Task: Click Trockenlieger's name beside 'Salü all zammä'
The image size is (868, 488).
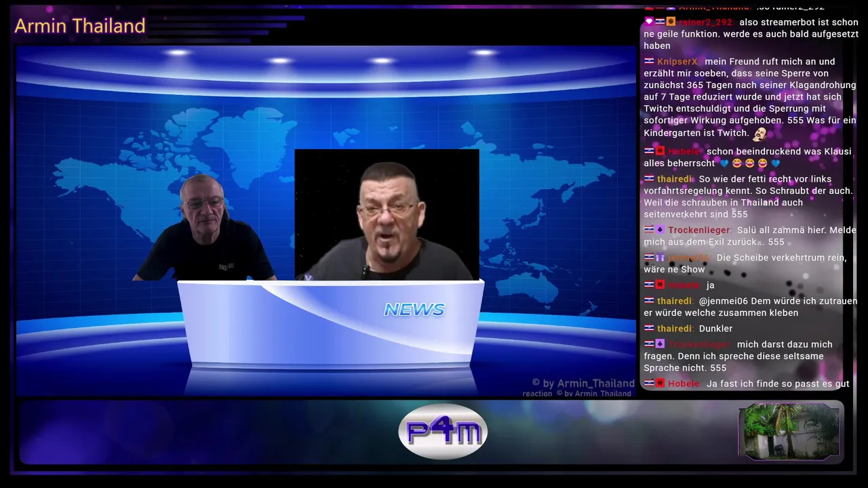Action: point(699,230)
